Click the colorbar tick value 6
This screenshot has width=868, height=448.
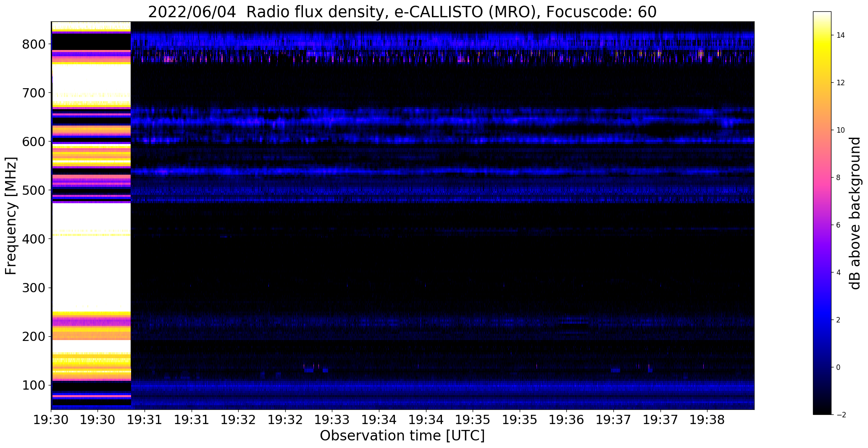pos(839,225)
